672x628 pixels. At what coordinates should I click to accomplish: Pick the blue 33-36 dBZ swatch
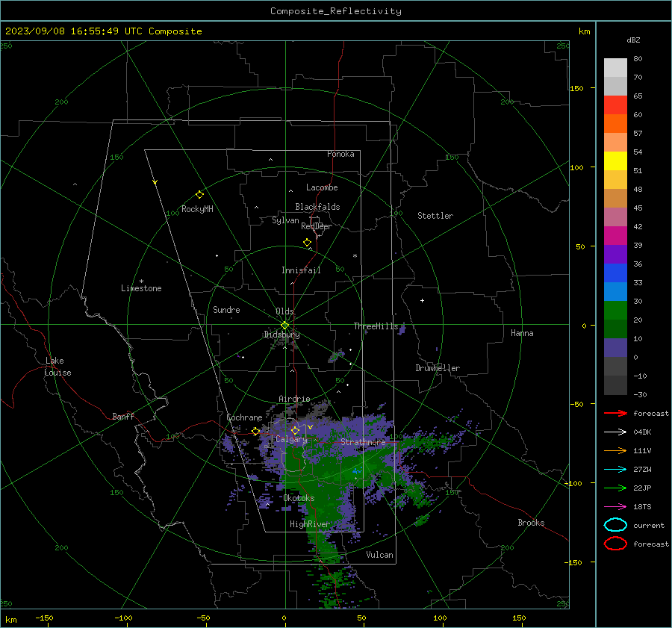click(615, 273)
